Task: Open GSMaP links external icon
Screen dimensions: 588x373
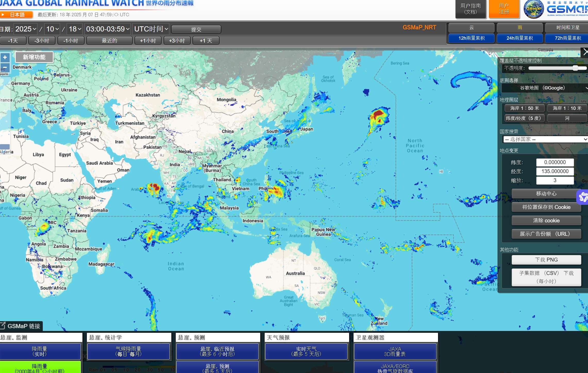Action: pos(3,325)
